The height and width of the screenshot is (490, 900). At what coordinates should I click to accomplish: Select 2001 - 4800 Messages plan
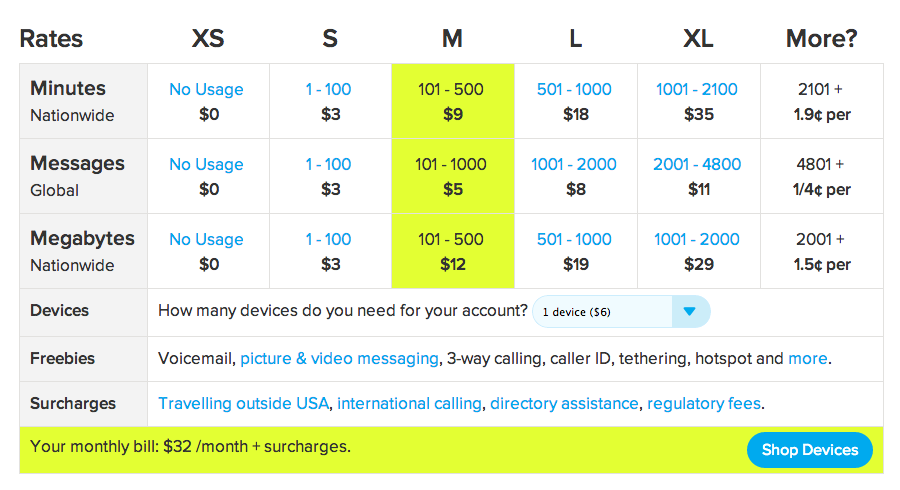[x=697, y=165]
